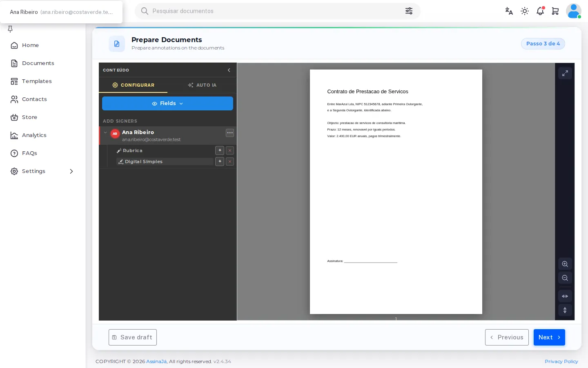Click the Prepare Documents header icon
The image size is (588, 368).
click(x=117, y=44)
